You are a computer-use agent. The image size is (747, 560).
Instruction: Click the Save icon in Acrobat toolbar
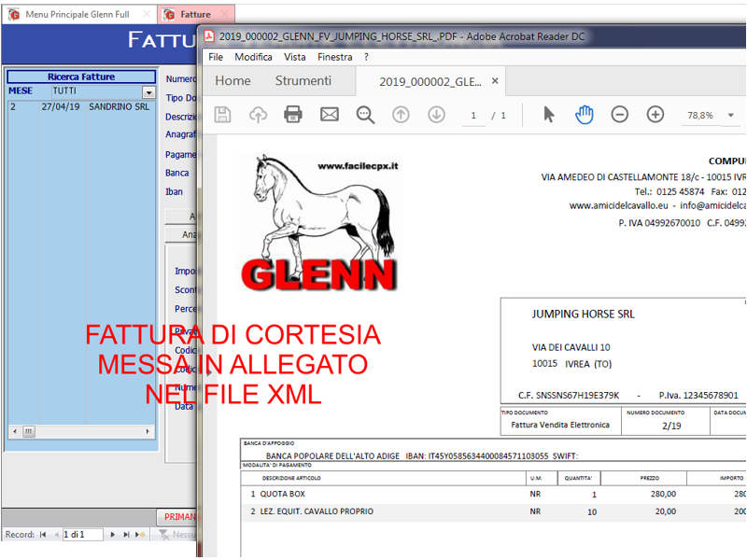pos(222,115)
